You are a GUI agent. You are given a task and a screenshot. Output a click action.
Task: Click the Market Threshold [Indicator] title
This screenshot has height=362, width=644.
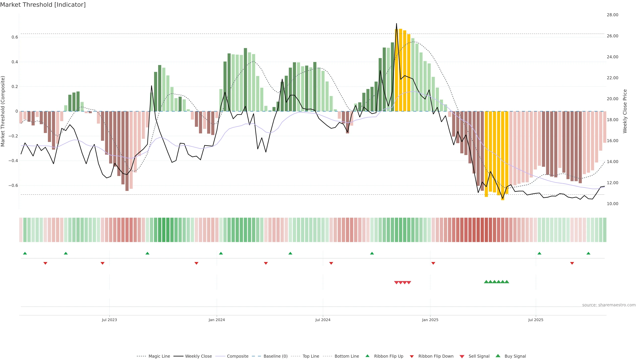[x=43, y=5]
